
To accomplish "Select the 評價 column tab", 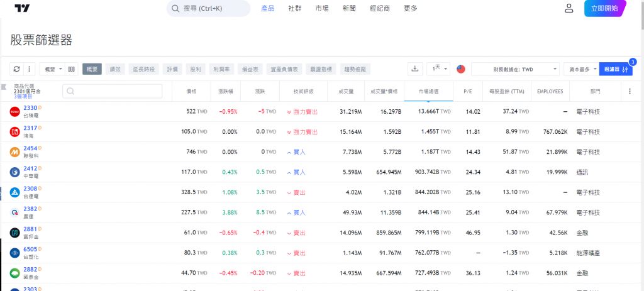I will (x=172, y=69).
